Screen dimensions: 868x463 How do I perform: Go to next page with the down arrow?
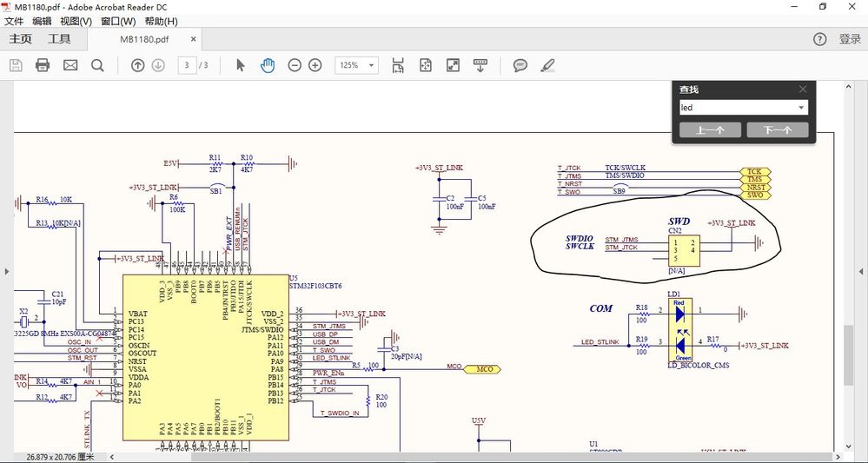pyautogui.click(x=158, y=65)
